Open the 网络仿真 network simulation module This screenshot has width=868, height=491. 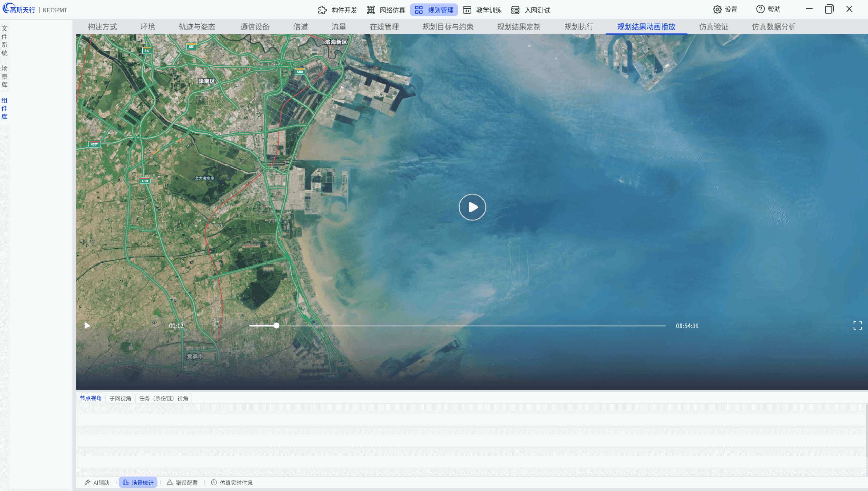(386, 10)
